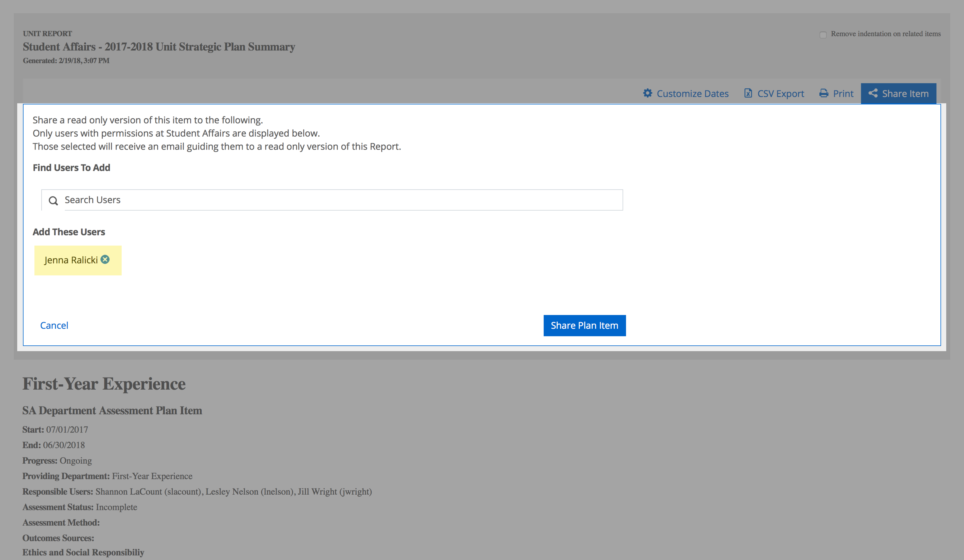Click the Remove indentation on related items label

click(886, 34)
